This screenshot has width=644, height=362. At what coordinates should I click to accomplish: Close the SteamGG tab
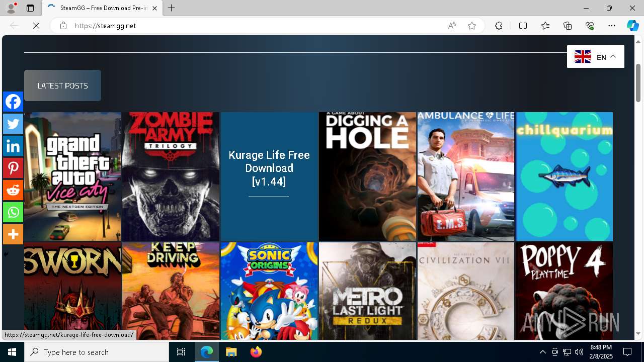pos(155,8)
